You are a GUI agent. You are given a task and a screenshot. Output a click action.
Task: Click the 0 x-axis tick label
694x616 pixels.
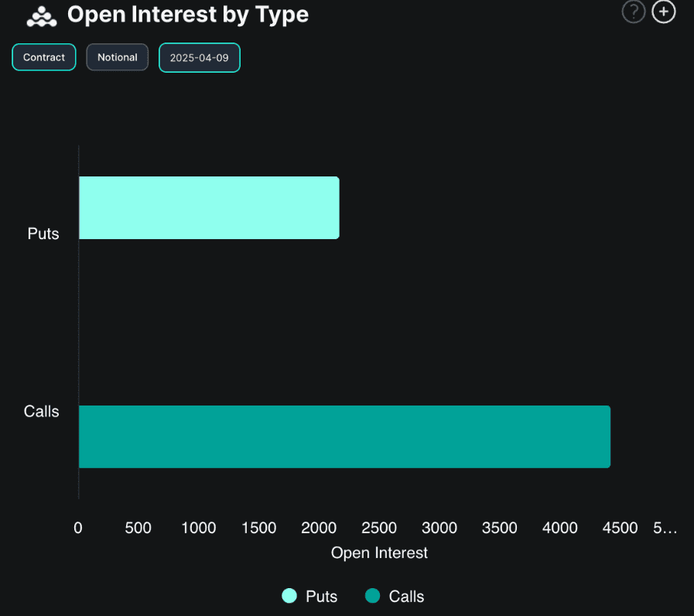pos(78,528)
